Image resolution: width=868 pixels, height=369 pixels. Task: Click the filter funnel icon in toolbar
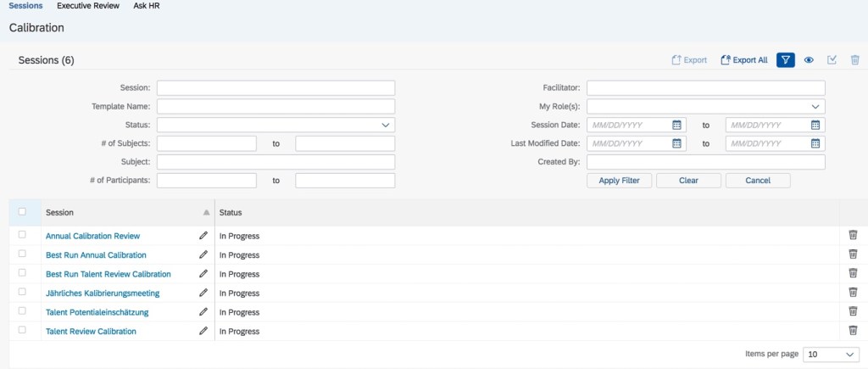point(786,59)
